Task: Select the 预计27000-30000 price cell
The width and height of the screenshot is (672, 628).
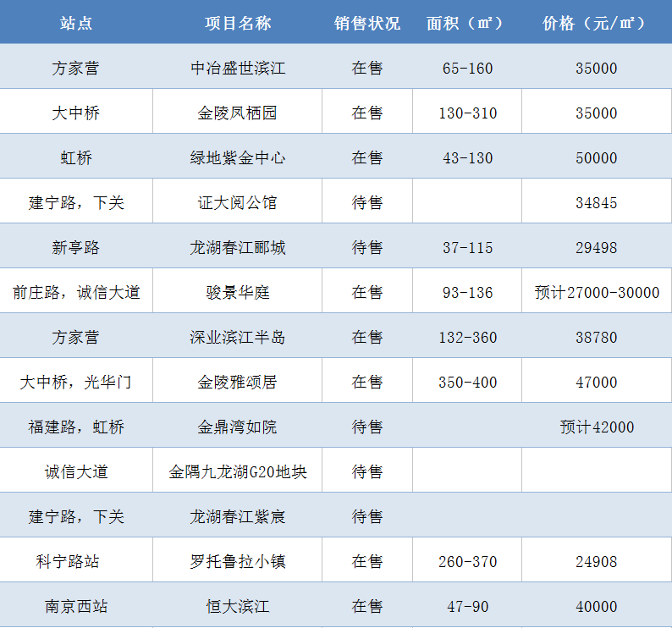Action: pyautogui.click(x=597, y=292)
